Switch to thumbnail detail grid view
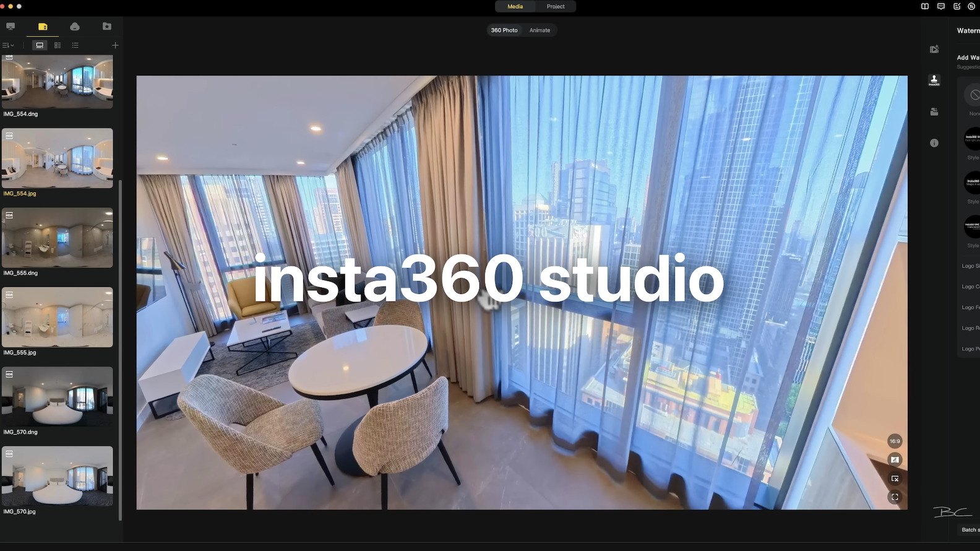The height and width of the screenshot is (551, 980). pyautogui.click(x=58, y=45)
